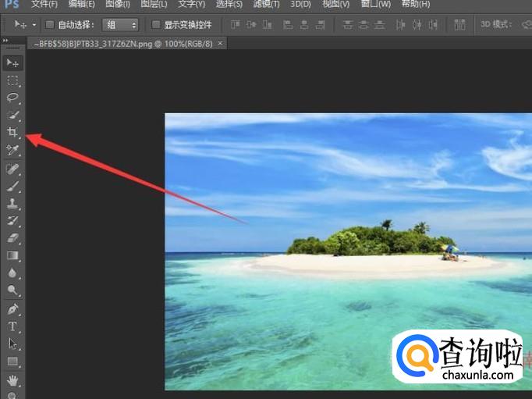Expand the toolbar using double-arrow toggle

click(x=6, y=40)
